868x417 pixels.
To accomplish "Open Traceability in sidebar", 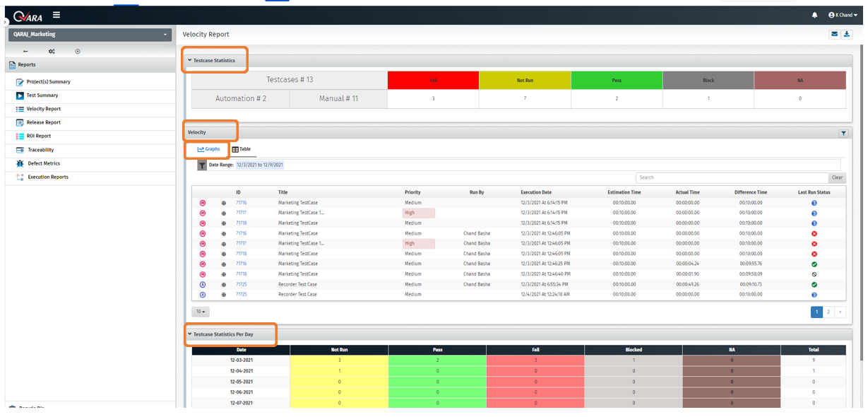I will (x=41, y=150).
